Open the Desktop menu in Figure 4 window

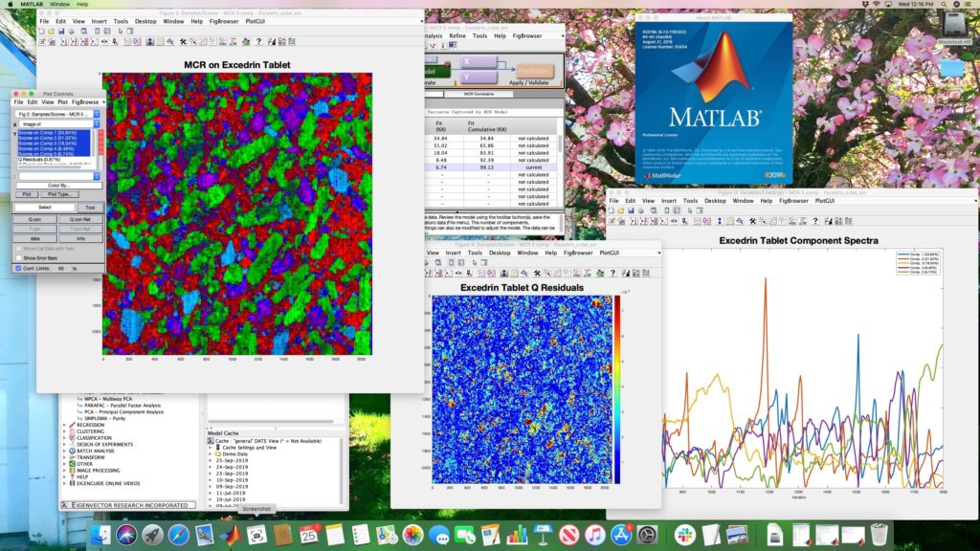[500, 253]
